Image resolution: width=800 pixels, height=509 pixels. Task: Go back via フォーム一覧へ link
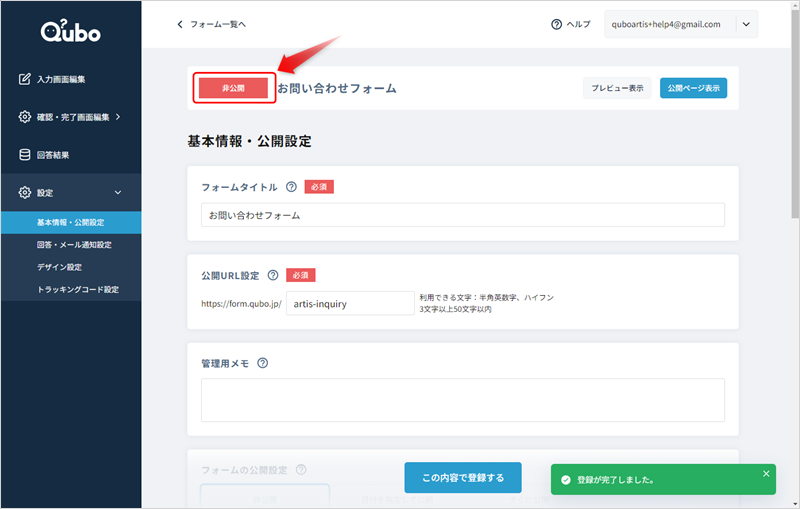[x=218, y=24]
